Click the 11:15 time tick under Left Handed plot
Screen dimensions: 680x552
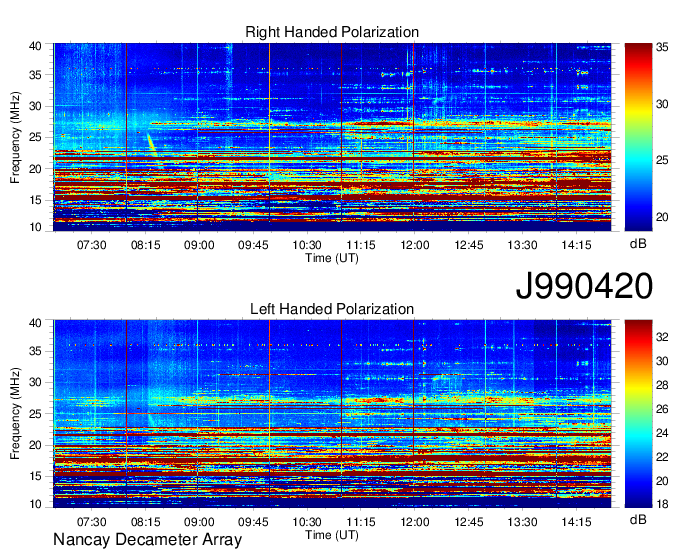(x=361, y=522)
